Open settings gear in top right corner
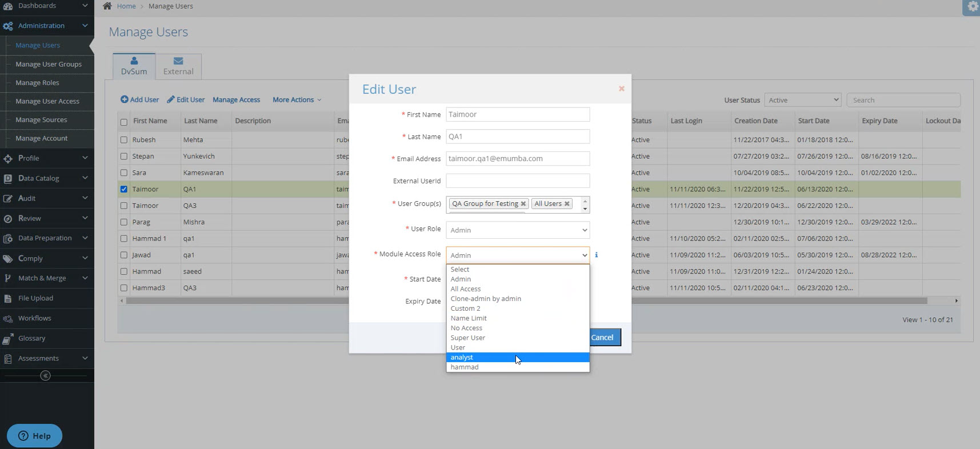The image size is (980, 449). click(x=973, y=7)
